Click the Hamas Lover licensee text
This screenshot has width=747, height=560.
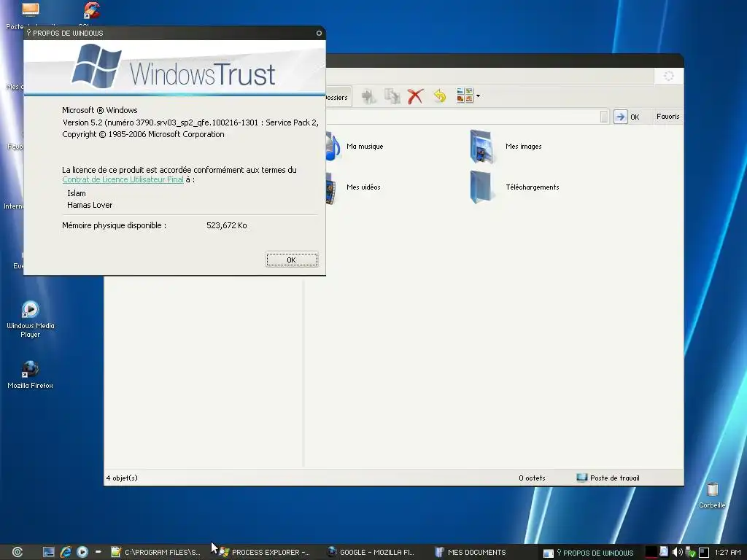[x=90, y=205]
